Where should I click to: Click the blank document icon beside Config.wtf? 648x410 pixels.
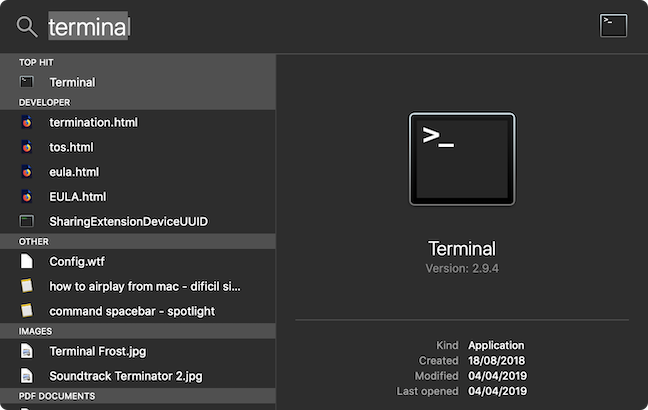(x=27, y=261)
